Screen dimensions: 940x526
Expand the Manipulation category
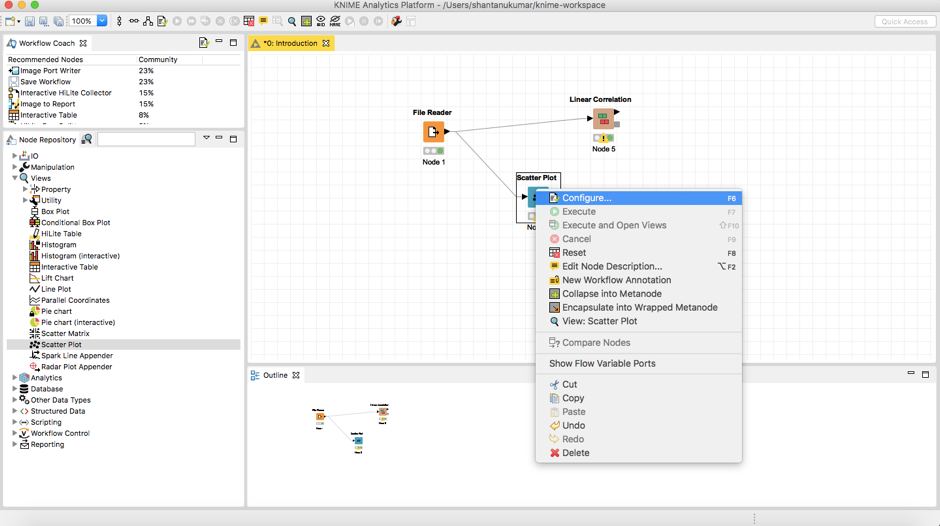point(15,167)
